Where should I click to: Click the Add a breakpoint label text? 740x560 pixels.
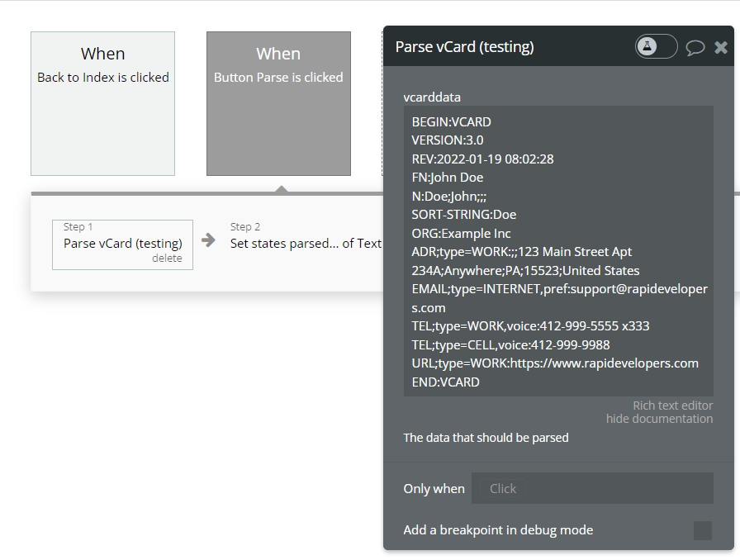(498, 530)
